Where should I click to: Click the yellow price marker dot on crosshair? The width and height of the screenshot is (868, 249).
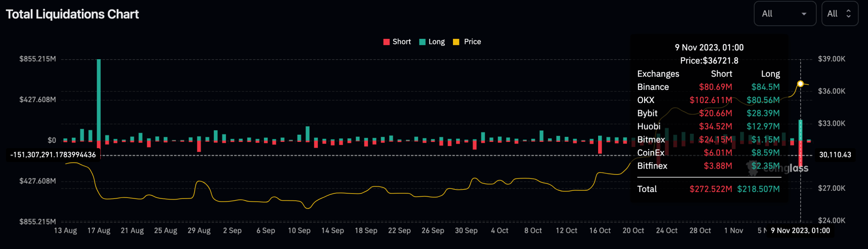click(800, 84)
